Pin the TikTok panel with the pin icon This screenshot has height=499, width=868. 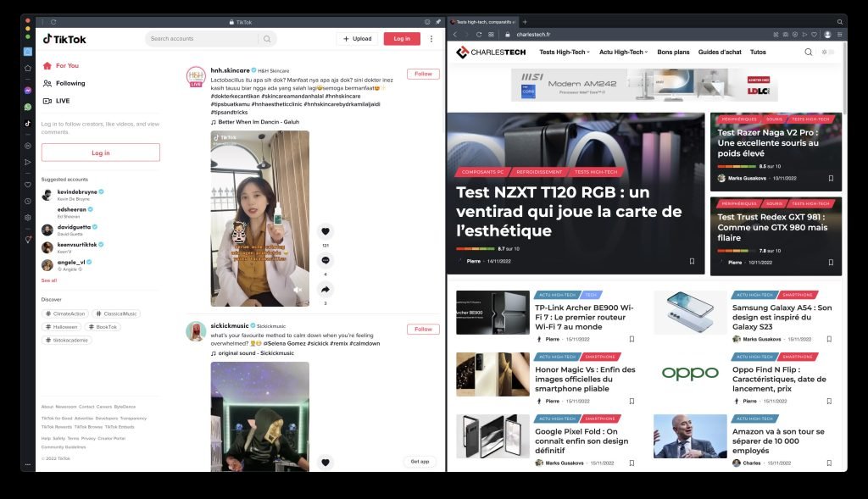coord(438,22)
